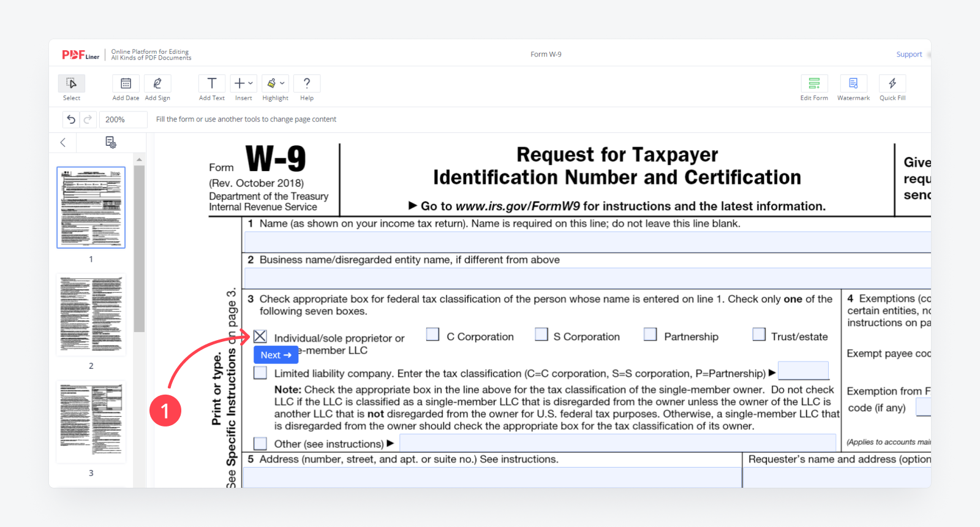Screen dimensions: 980x527
Task: Open the Help question mark
Action: point(307,83)
